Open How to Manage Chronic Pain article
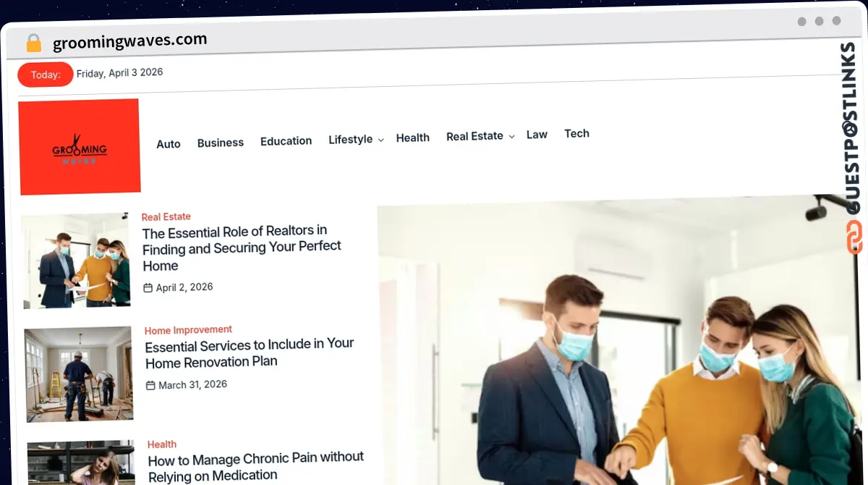 point(256,467)
